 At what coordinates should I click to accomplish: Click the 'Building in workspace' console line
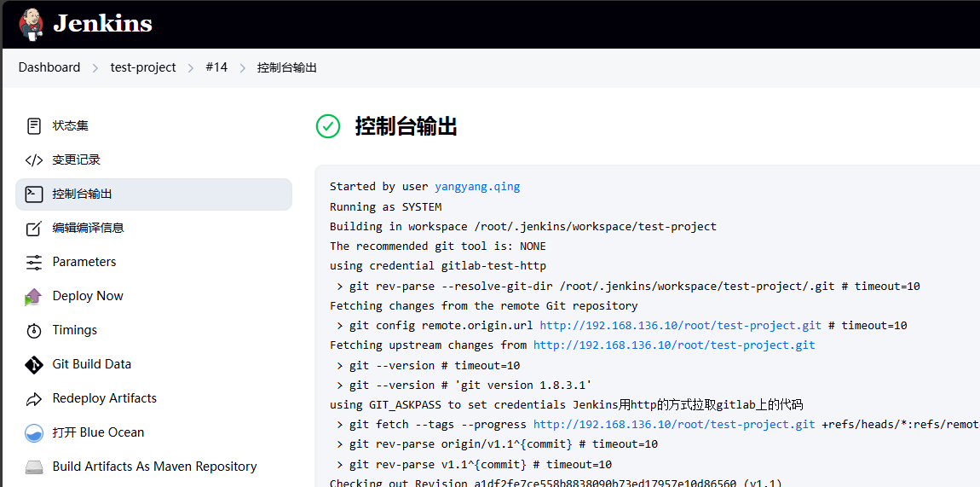(x=523, y=226)
